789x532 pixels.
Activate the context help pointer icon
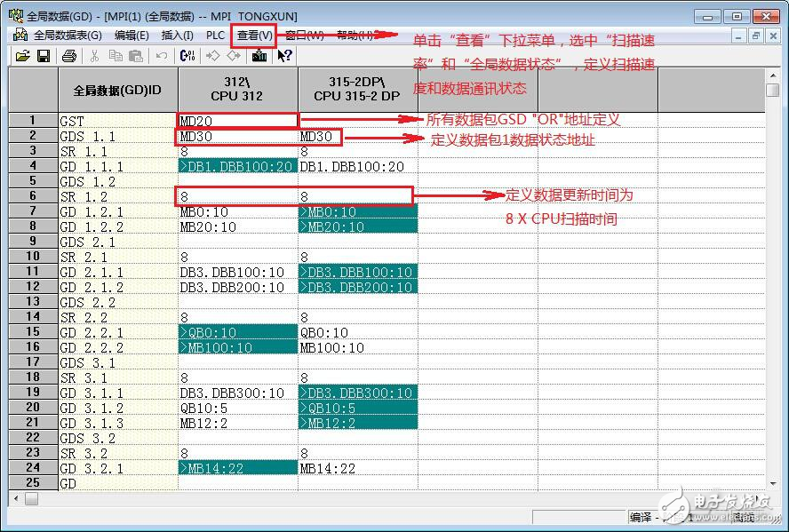click(x=284, y=56)
